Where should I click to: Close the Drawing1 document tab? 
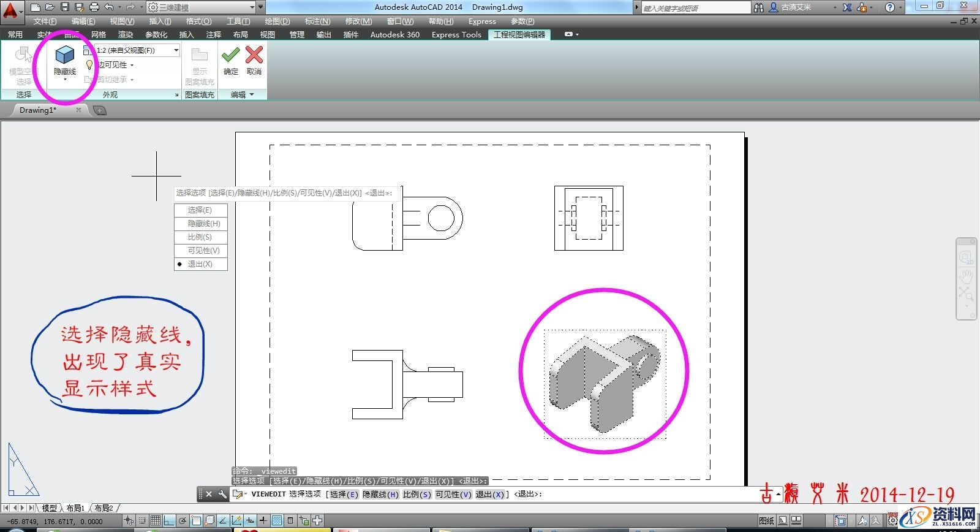[78, 110]
